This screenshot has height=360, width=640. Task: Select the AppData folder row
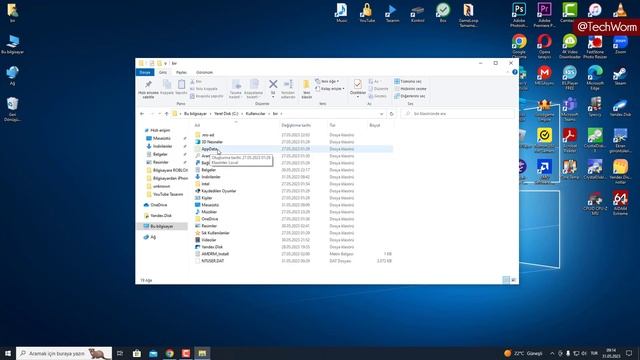pyautogui.click(x=293, y=149)
